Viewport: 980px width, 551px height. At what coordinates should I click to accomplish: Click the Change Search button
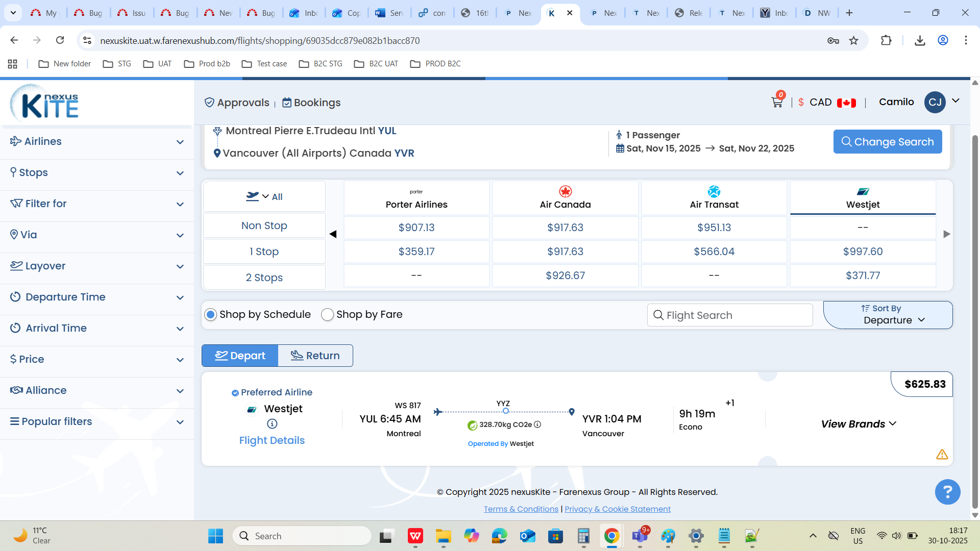pos(887,142)
